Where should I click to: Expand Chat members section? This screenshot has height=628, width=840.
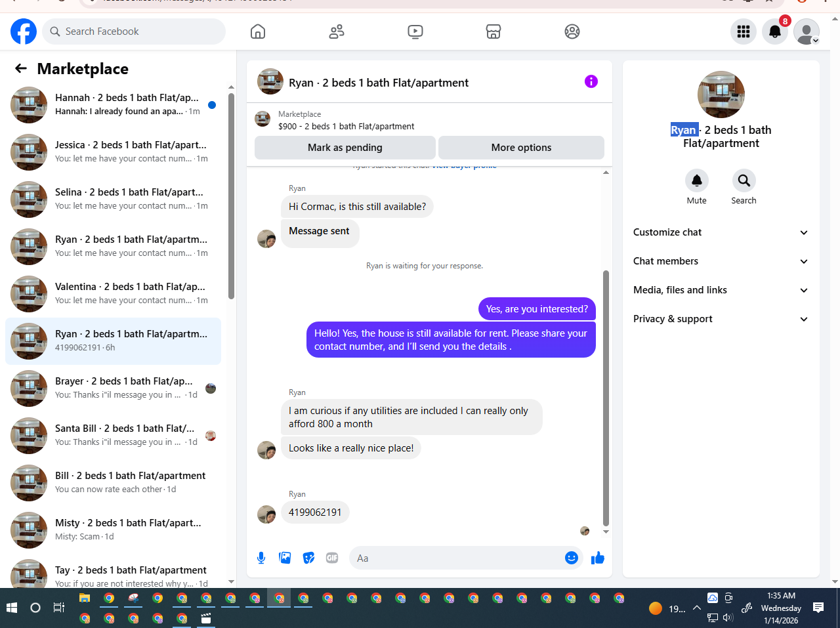[x=721, y=261]
